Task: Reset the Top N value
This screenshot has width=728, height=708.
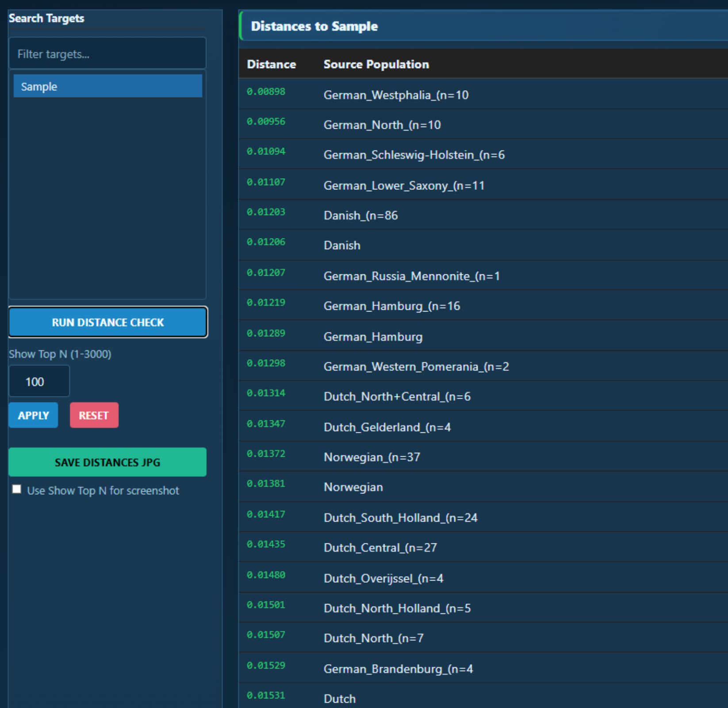Action: 94,415
